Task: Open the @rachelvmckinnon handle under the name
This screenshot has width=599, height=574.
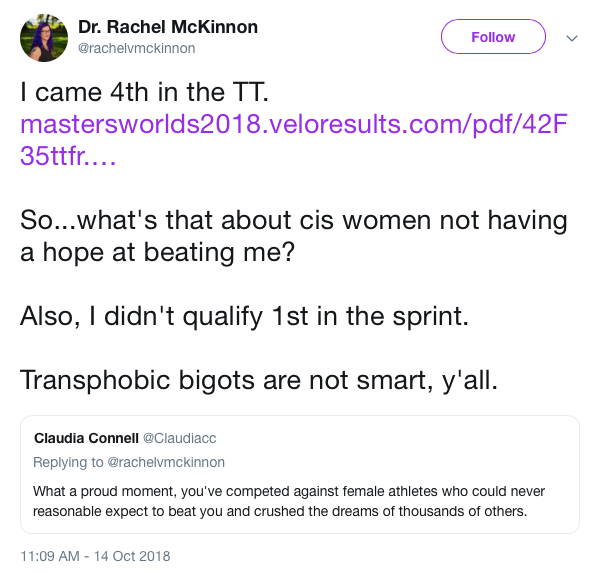Action: [136, 49]
